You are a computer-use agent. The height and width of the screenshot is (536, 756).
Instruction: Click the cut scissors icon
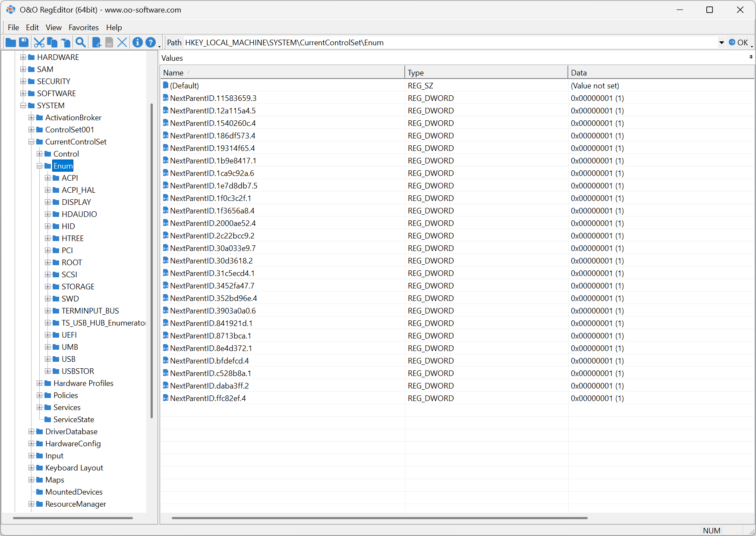(x=39, y=42)
